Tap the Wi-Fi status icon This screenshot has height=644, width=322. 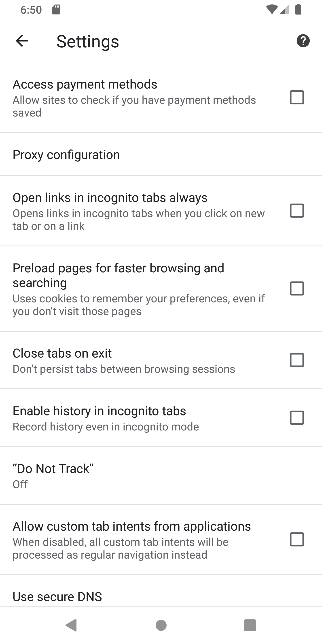click(x=272, y=9)
